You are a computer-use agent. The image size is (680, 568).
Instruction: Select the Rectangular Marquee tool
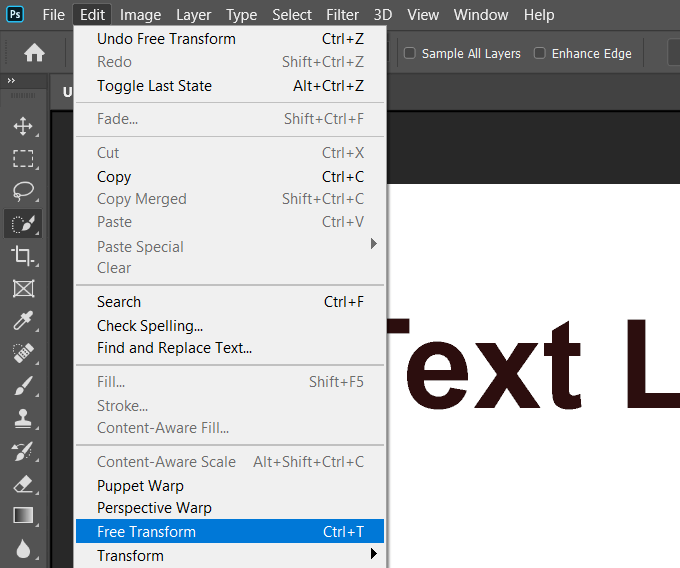click(x=22, y=159)
